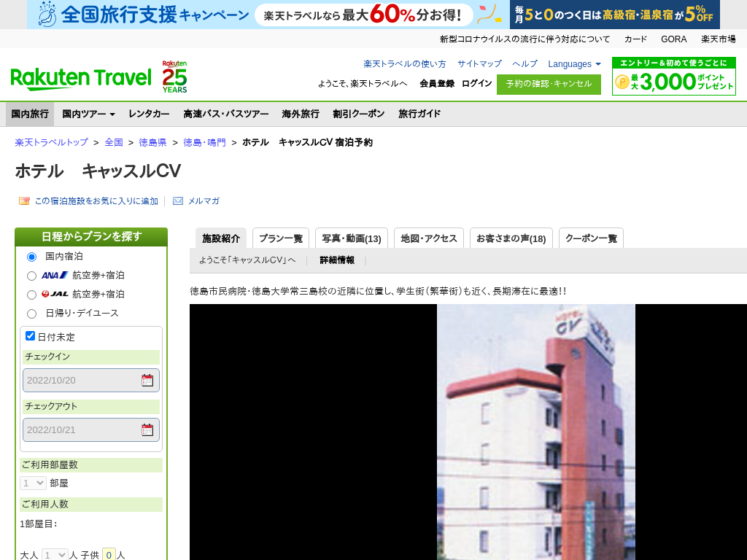The height and width of the screenshot is (560, 747).
Task: Select ANA 航空券+宿泊 radio option
Action: (x=31, y=276)
